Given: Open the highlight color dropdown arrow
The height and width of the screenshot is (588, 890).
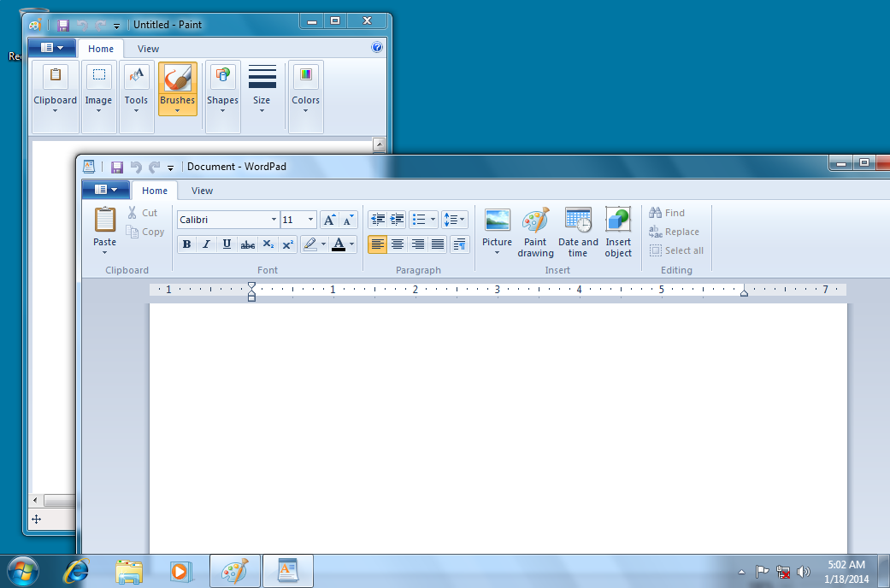Looking at the screenshot, I should tap(323, 244).
